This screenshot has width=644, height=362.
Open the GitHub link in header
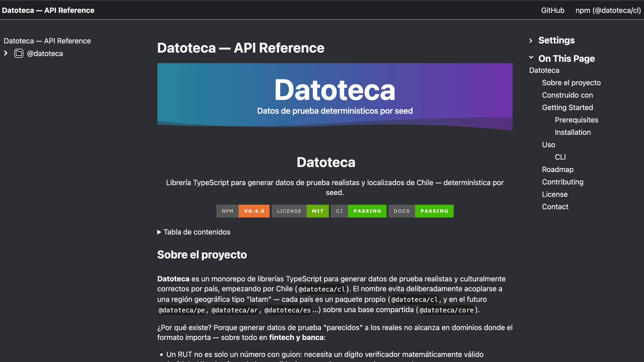[553, 10]
